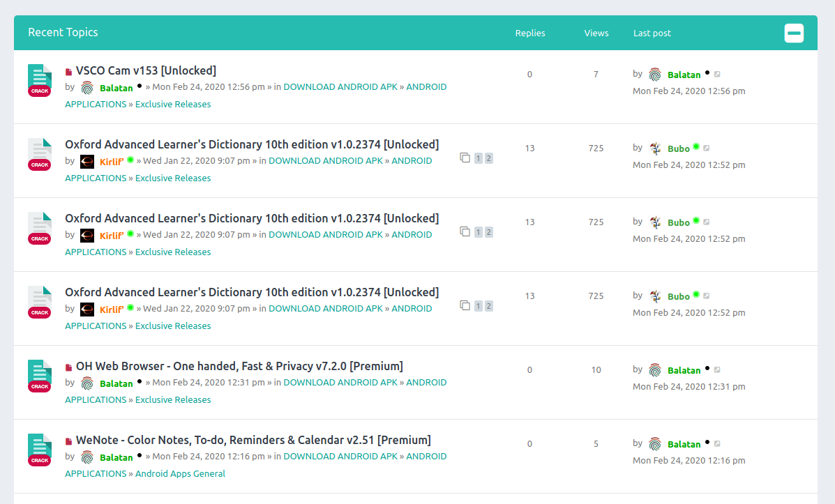Open Balatan's profile from WeNote author line
Screen dimensions: 835x504
point(116,457)
